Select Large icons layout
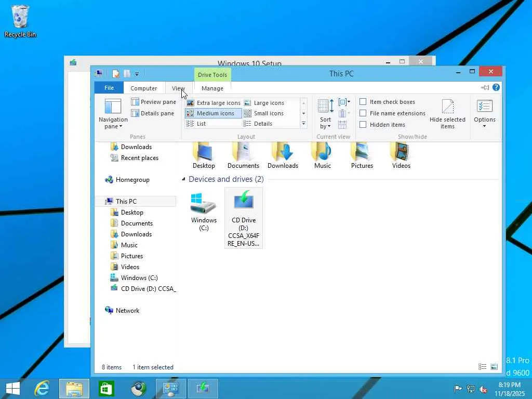The width and height of the screenshot is (532, 399). (x=264, y=103)
